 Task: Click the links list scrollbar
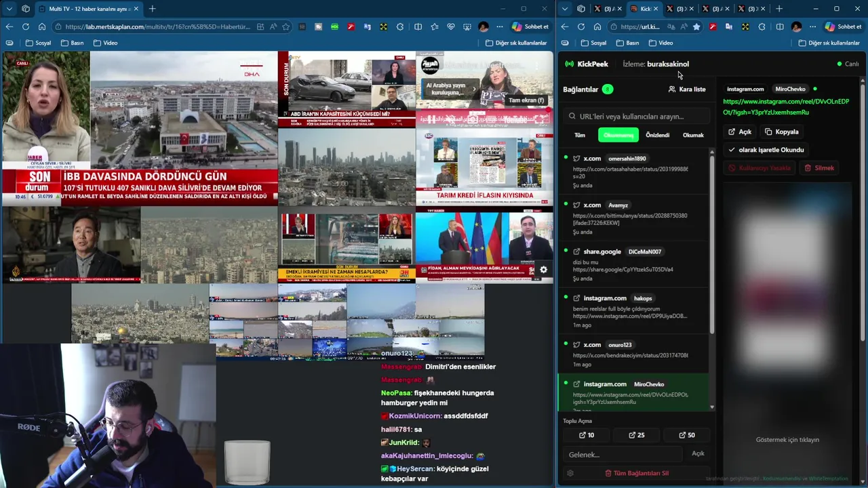711,244
